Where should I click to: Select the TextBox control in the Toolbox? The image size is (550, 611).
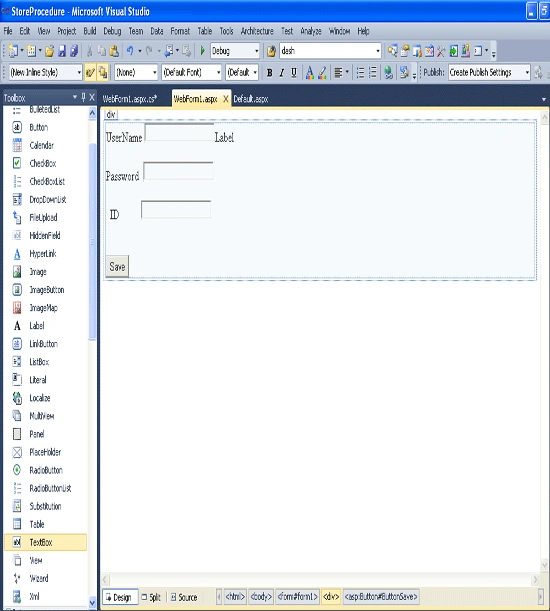[x=45, y=542]
